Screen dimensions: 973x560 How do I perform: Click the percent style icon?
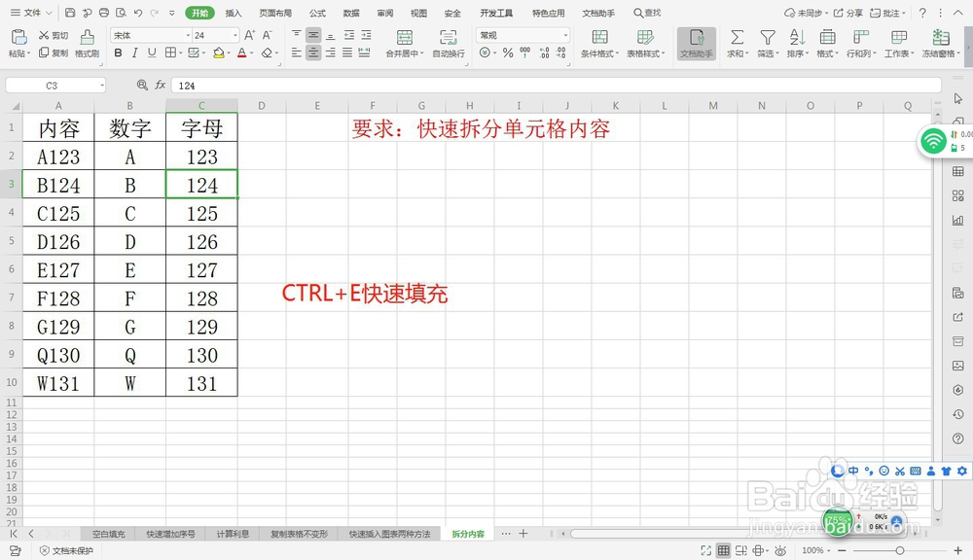coord(508,52)
